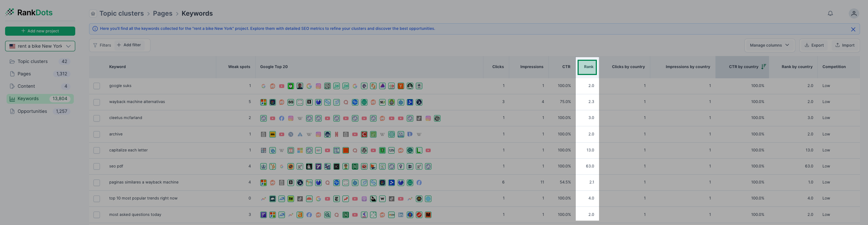This screenshot has width=868, height=225.
Task: Click the home icon in breadcrumb
Action: click(93, 13)
